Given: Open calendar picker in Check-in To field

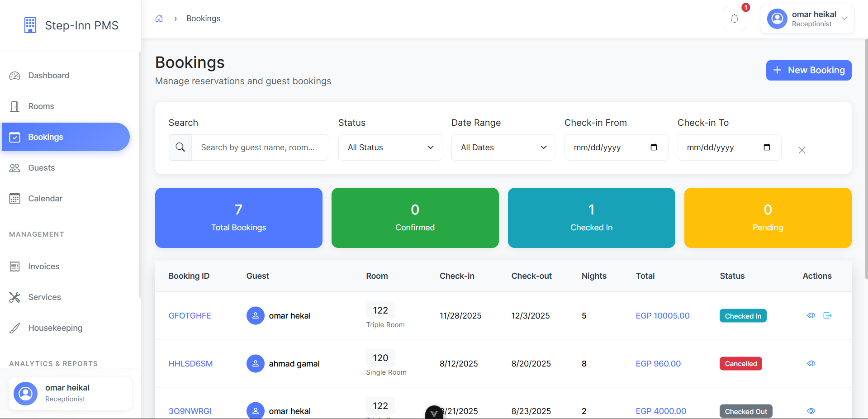Looking at the screenshot, I should [x=767, y=148].
